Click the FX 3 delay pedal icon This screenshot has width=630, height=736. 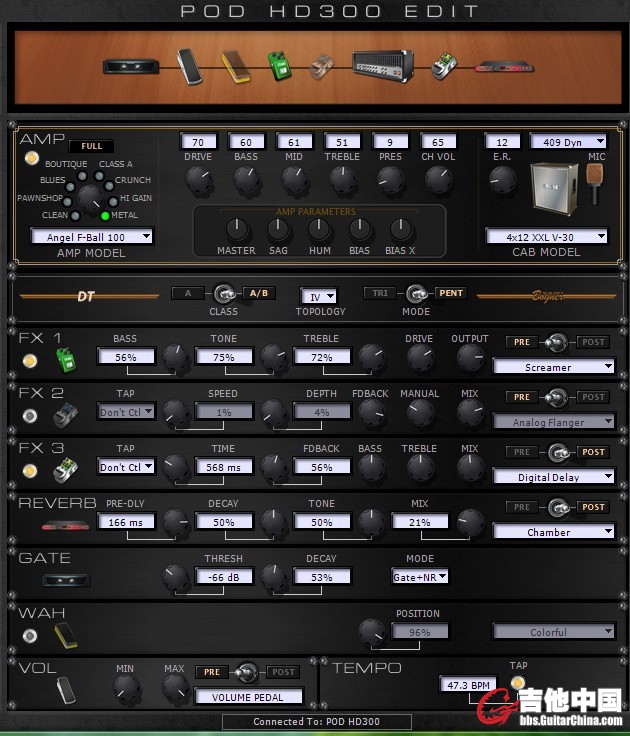[66, 470]
